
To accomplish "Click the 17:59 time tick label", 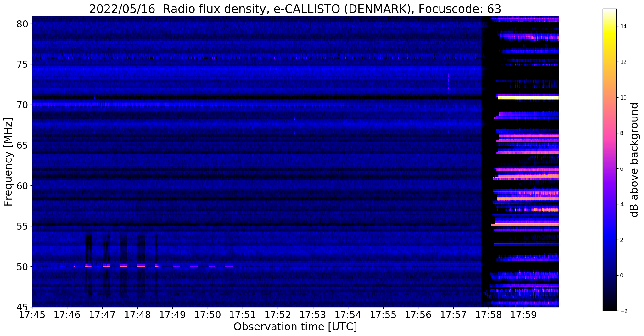I will point(524,315).
